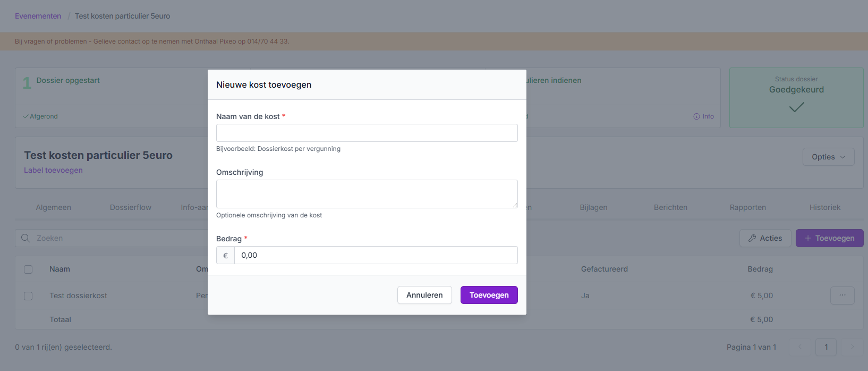Click into the Omschrijving text area
Screen dimensions: 868x371
click(x=367, y=193)
